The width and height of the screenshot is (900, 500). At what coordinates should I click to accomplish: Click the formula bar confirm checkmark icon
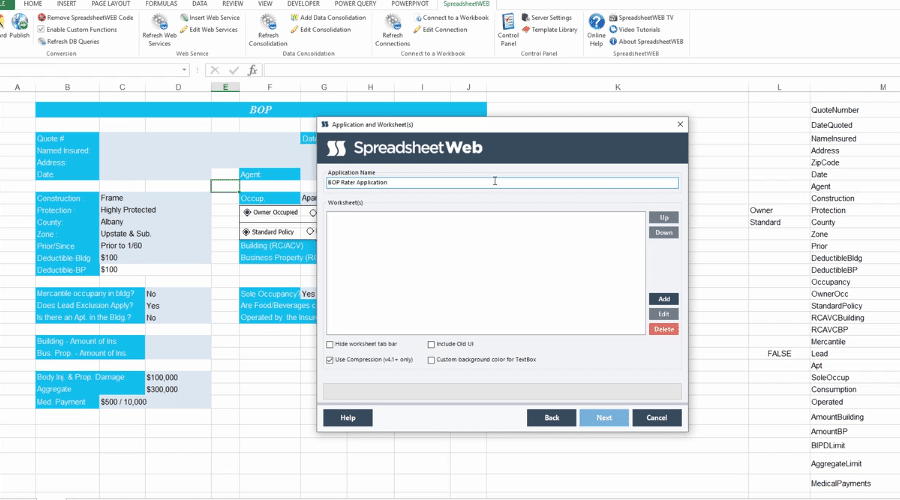(234, 70)
